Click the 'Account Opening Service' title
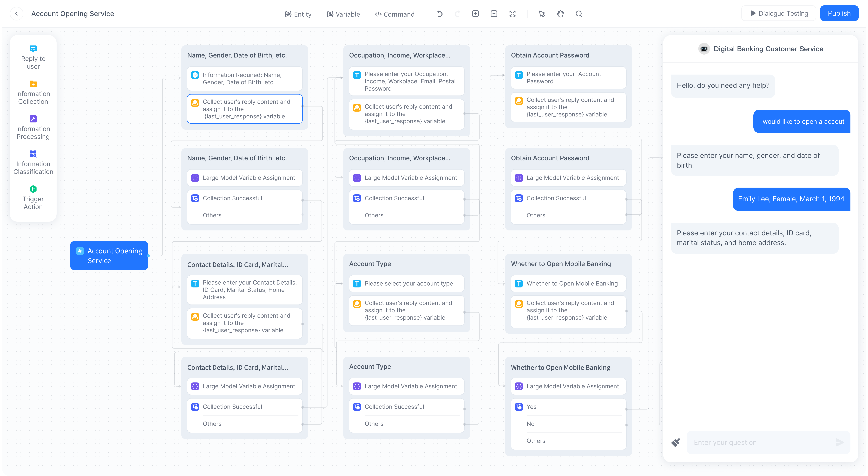868x476 pixels. point(73,14)
